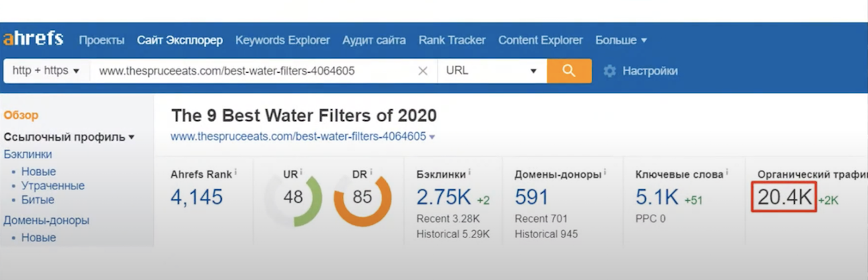Open the http + https protocol dropdown
The width and height of the screenshot is (868, 280).
point(46,71)
